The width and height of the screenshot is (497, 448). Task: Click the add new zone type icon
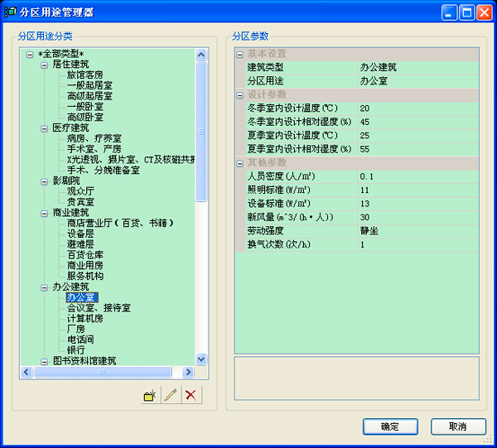pyautogui.click(x=149, y=396)
